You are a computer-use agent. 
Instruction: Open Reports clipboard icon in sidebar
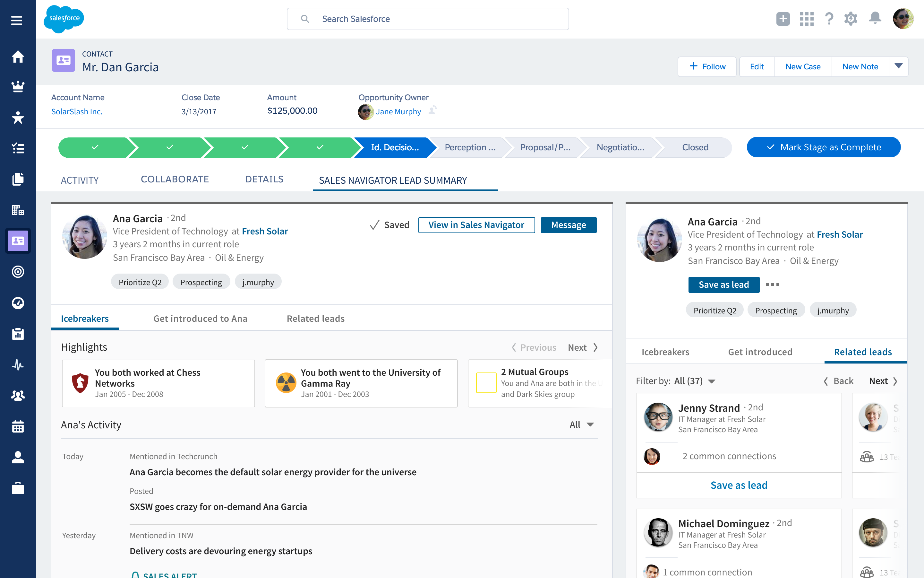(x=18, y=334)
